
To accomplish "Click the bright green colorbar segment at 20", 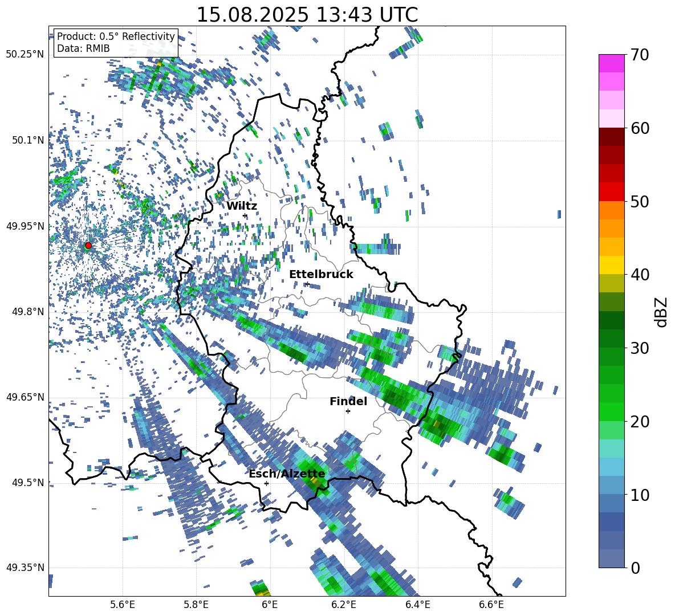I will 611,411.
